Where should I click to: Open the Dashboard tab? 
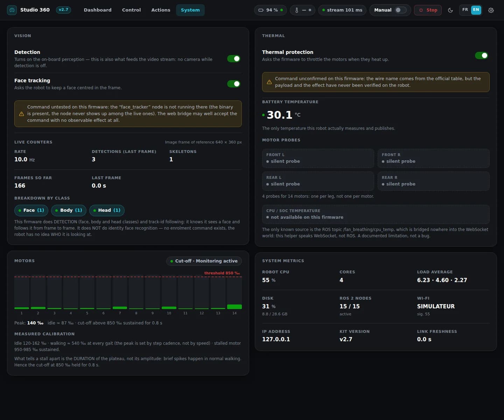(x=98, y=10)
